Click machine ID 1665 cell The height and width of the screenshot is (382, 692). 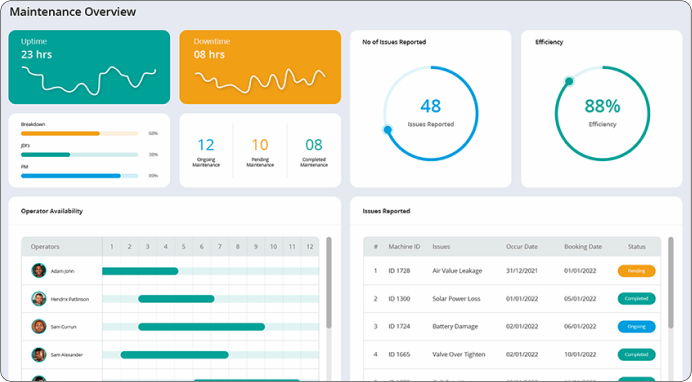[x=399, y=354]
